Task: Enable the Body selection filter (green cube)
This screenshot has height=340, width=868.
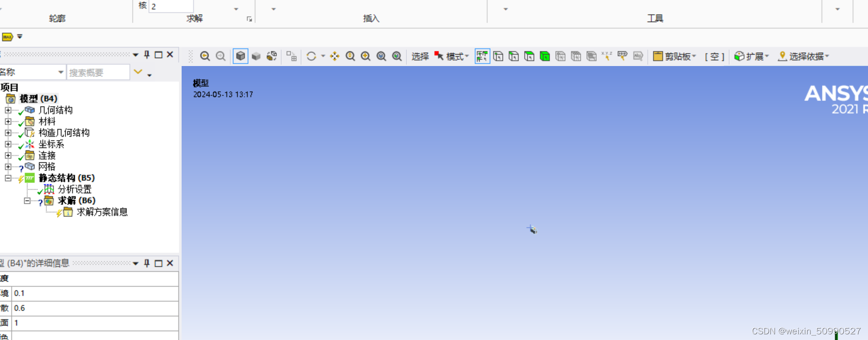Action: [x=545, y=56]
